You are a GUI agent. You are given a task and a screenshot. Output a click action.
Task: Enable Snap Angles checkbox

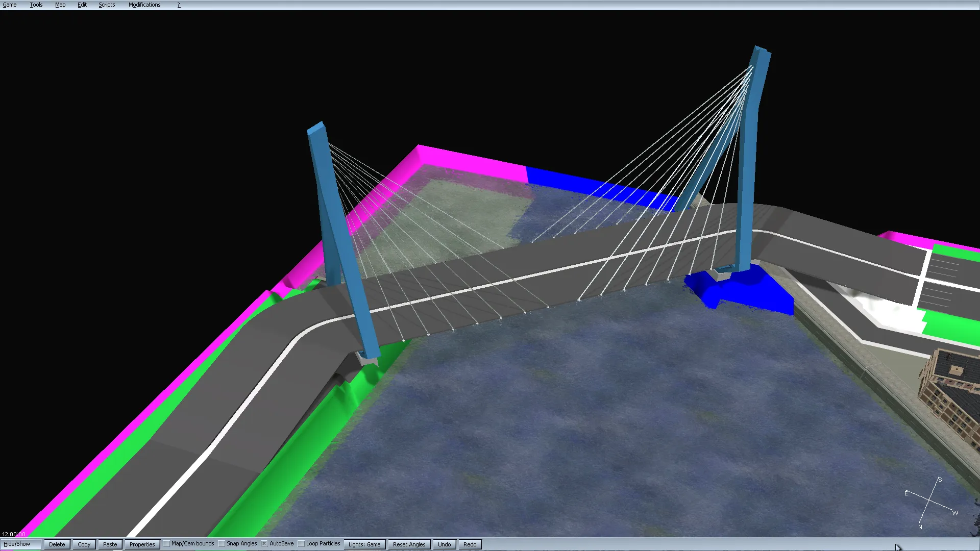[222, 544]
